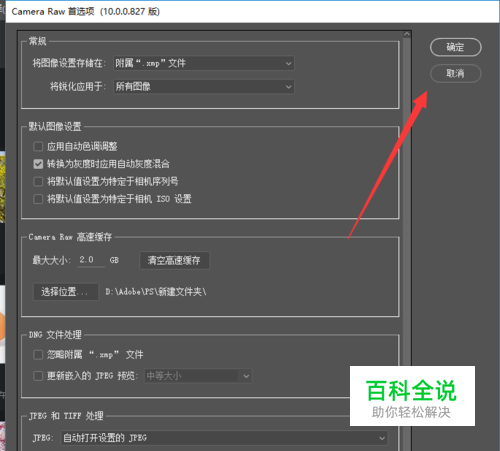Enable 应用自动色调调整 checkbox

tap(38, 146)
